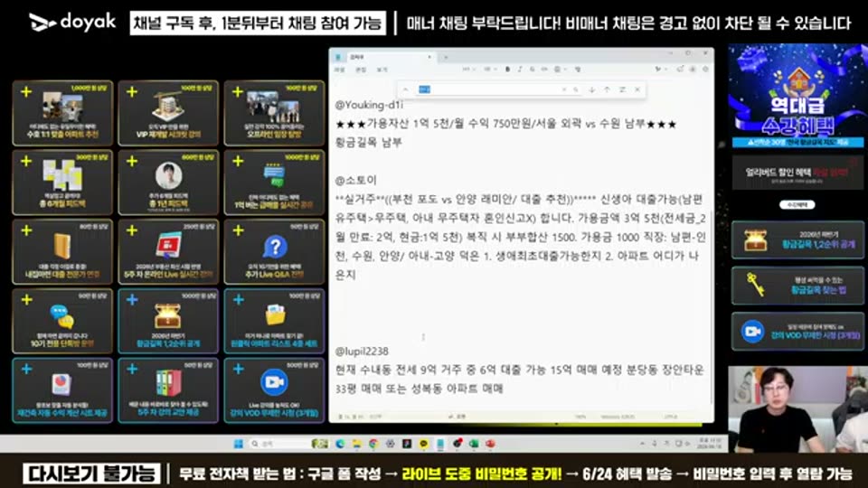Image resolution: width=868 pixels, height=488 pixels.
Task: Click the 내집마련 대출 전문가 연결 card
Action: pos(62,251)
